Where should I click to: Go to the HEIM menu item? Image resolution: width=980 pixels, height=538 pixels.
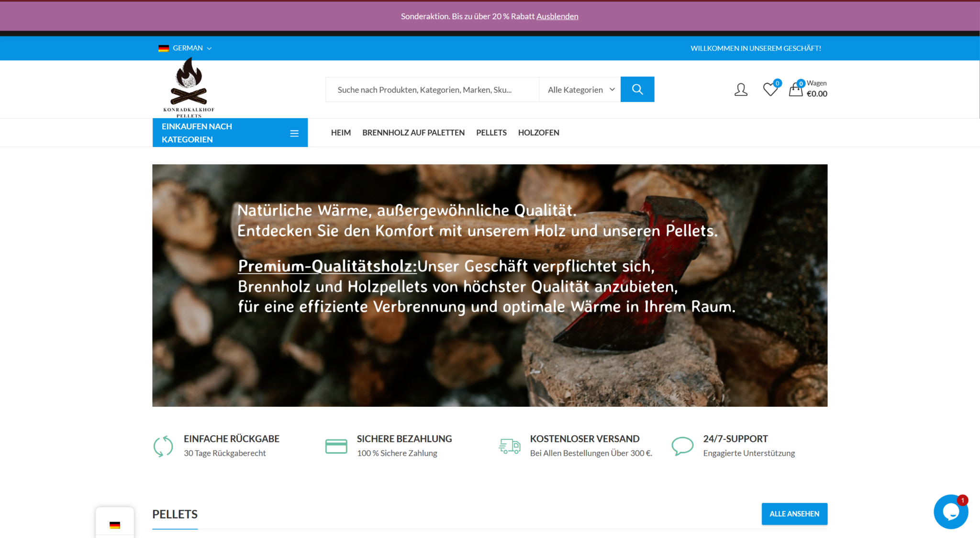(x=341, y=133)
